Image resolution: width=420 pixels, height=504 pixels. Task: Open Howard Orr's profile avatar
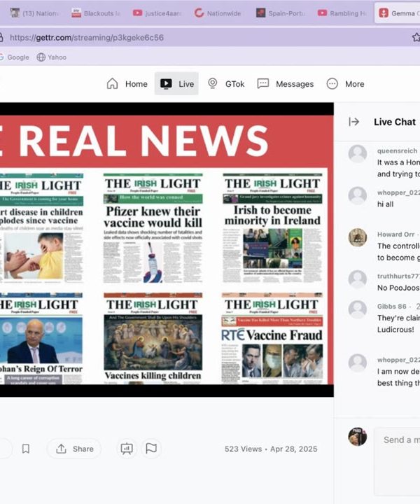tap(357, 237)
